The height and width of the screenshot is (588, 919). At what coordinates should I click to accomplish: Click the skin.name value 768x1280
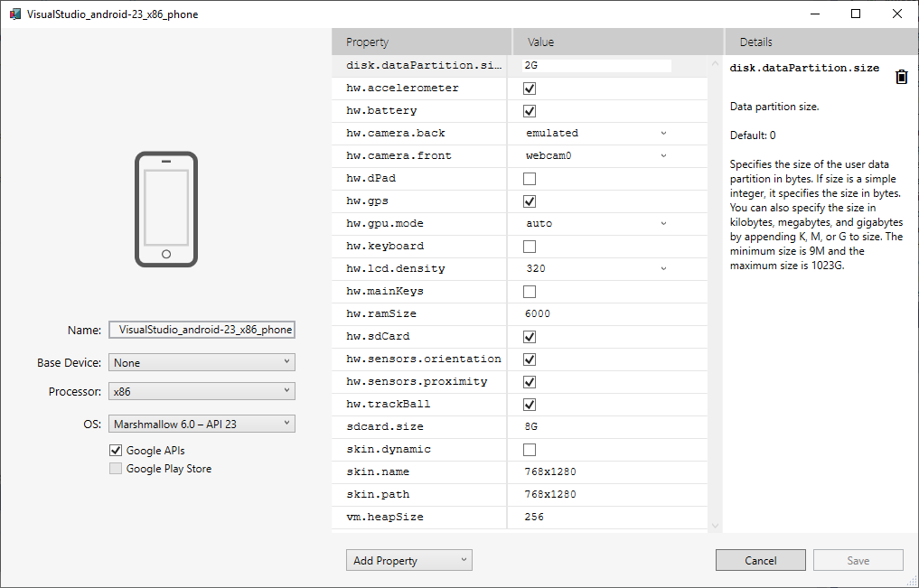(x=550, y=472)
